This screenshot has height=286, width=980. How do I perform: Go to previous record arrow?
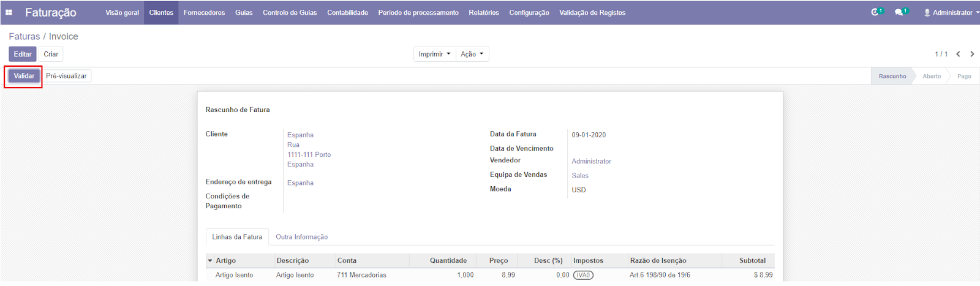[959, 54]
